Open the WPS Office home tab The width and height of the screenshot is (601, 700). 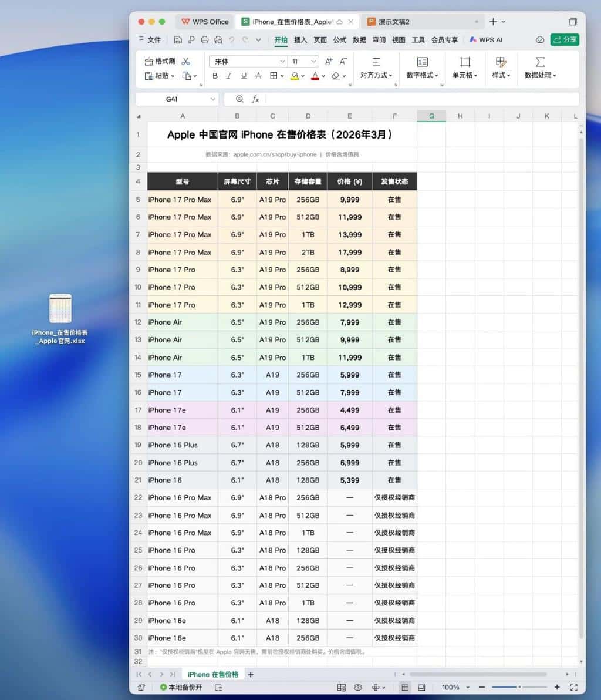click(x=205, y=22)
